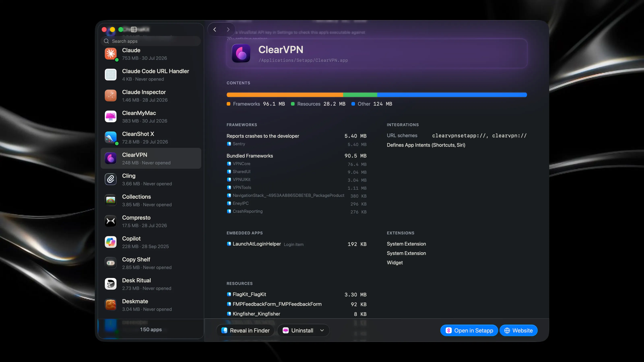Open the app Website button

tap(518, 330)
